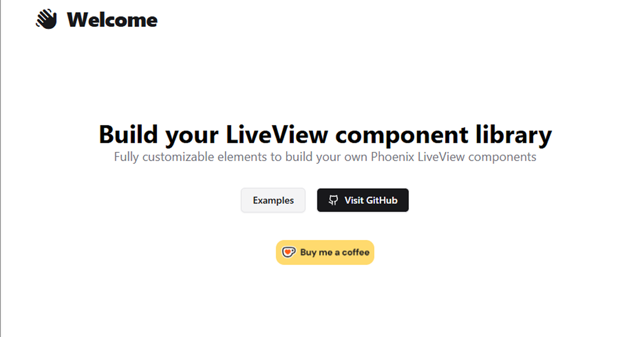Image resolution: width=644 pixels, height=337 pixels.
Task: Visit GitHub via the black button
Action: [363, 200]
